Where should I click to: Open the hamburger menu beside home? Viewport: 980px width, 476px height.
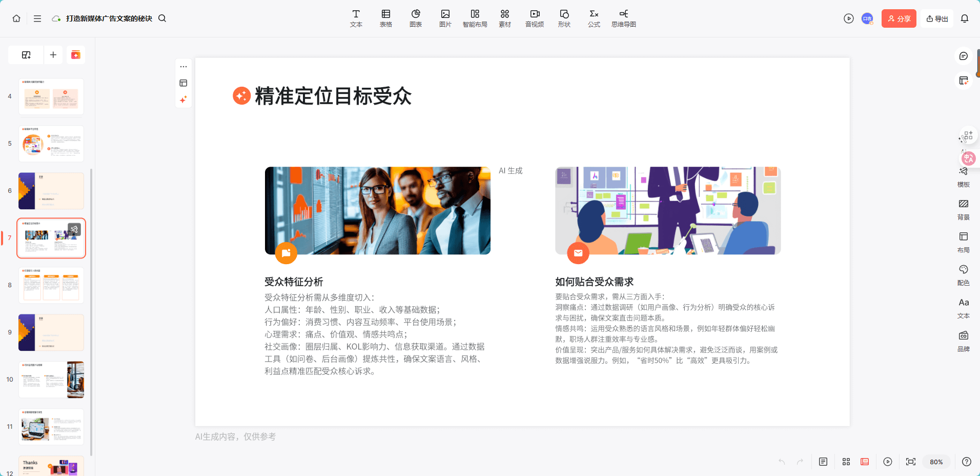[37, 18]
